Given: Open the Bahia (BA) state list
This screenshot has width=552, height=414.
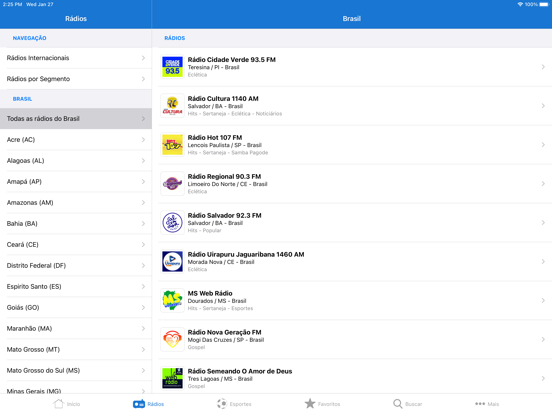Looking at the screenshot, I should (76, 224).
